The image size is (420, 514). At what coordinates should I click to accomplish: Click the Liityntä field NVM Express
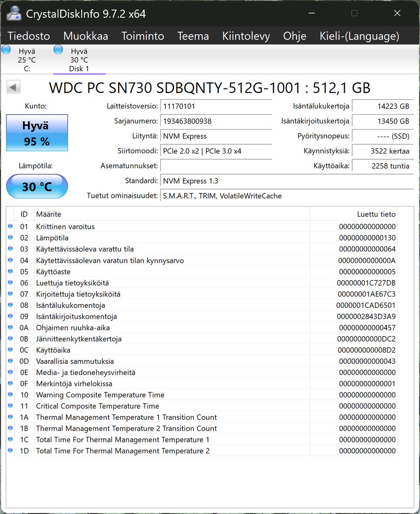(216, 136)
